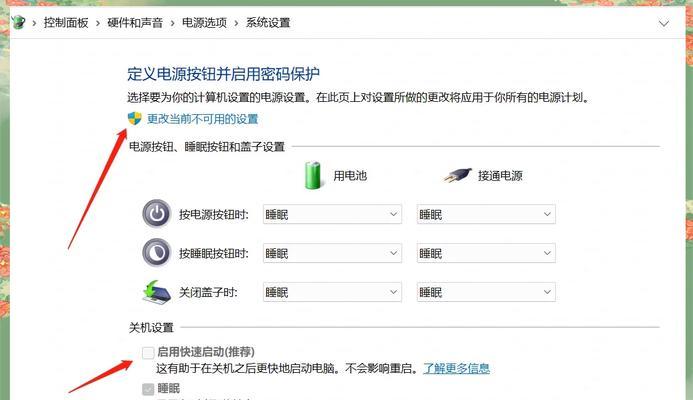
Task: Open 按电源按钮时 plugged-in dropdown
Action: click(486, 214)
